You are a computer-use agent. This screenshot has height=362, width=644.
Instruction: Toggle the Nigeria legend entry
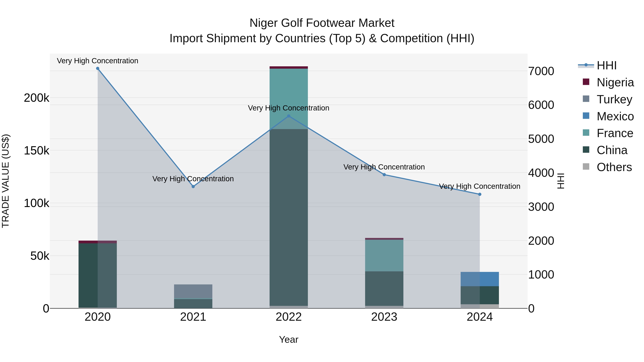[608, 82]
